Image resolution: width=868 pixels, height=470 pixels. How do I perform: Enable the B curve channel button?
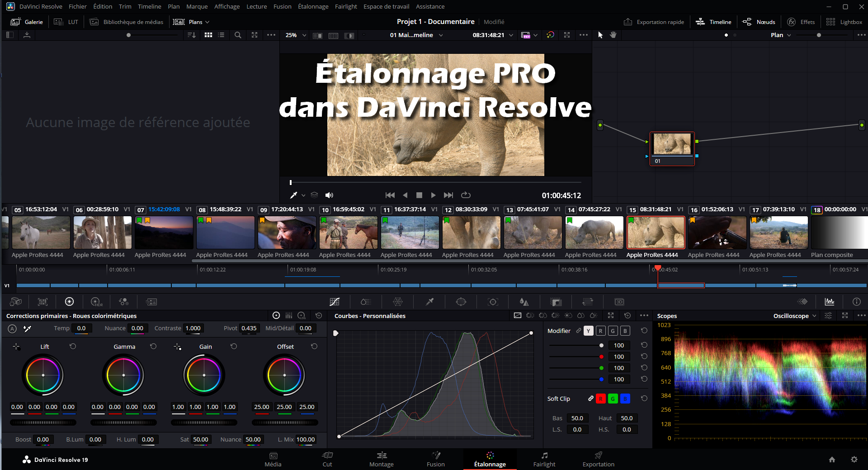(625, 331)
